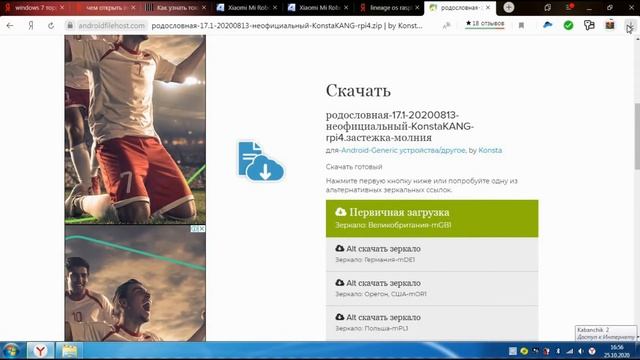Click the Yandex tray icon
The image size is (640, 360).
pyautogui.click(x=592, y=351)
